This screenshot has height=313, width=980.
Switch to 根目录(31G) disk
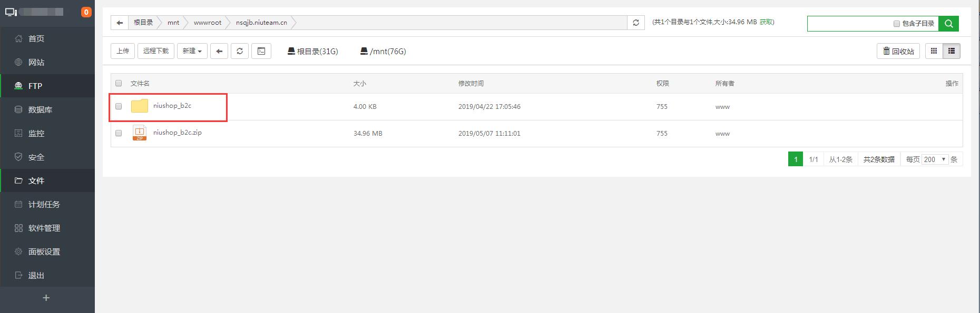click(312, 51)
